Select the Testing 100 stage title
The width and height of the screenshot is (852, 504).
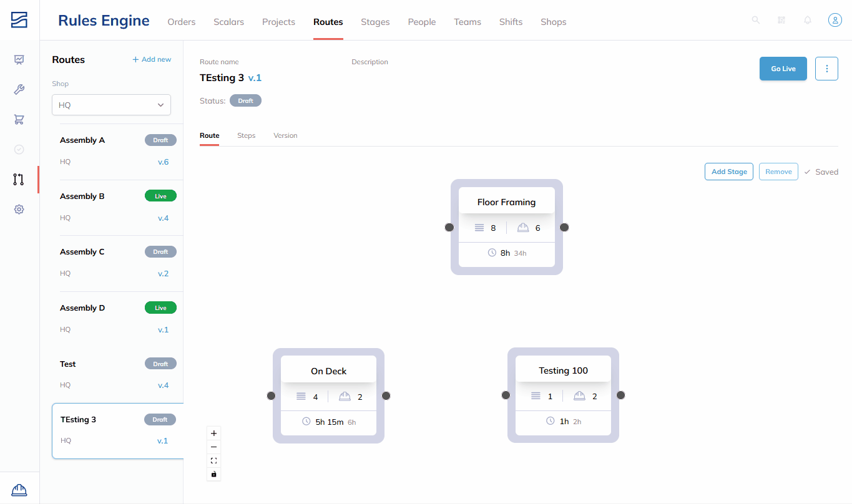(563, 371)
